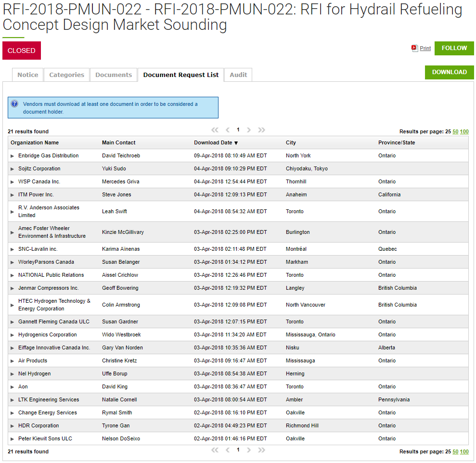Click date 04-Apr-2018 12:09:13 PM EDT

(x=231, y=194)
